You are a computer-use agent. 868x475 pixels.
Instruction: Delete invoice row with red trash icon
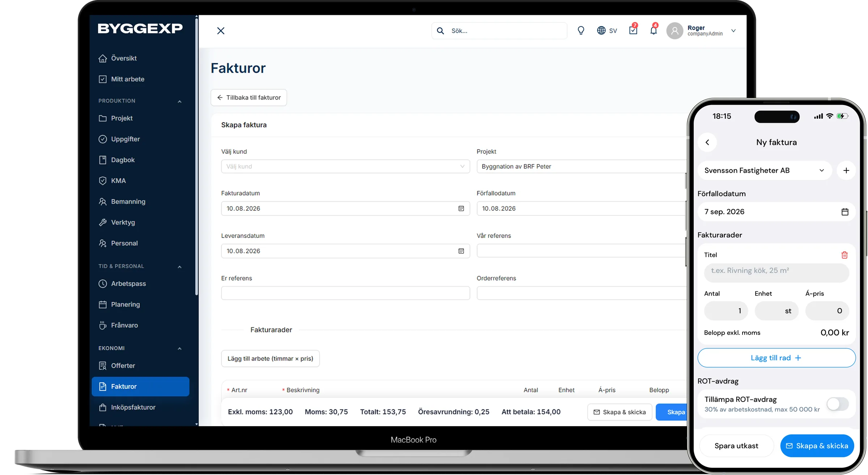(844, 255)
